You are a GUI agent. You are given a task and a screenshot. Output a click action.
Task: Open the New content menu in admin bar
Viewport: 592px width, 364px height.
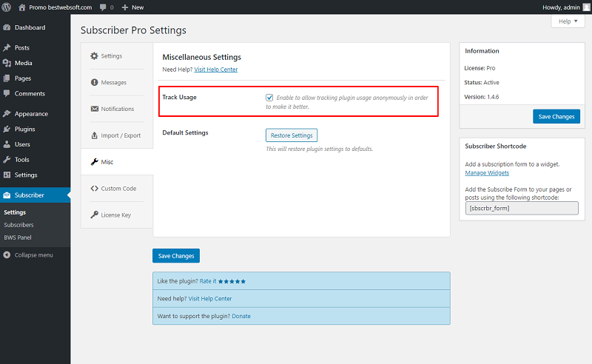click(133, 7)
